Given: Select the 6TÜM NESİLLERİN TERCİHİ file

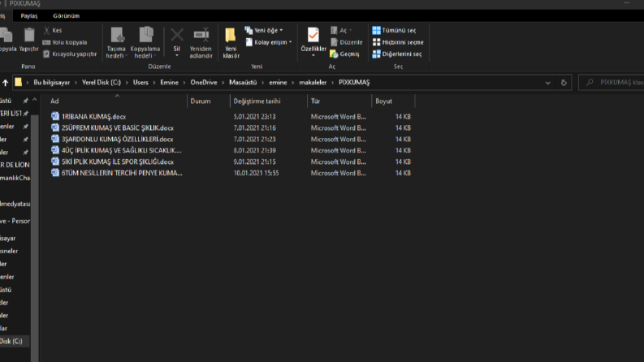Looking at the screenshot, I should [x=122, y=173].
